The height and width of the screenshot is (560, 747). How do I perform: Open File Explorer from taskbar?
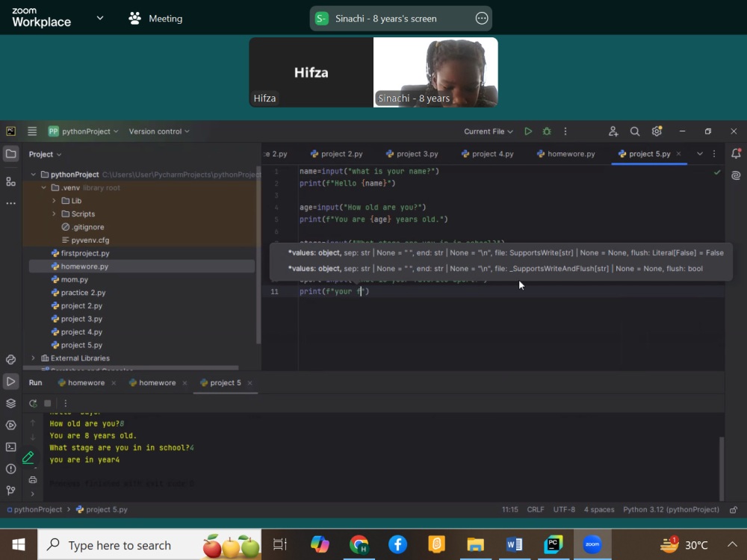coord(475,544)
